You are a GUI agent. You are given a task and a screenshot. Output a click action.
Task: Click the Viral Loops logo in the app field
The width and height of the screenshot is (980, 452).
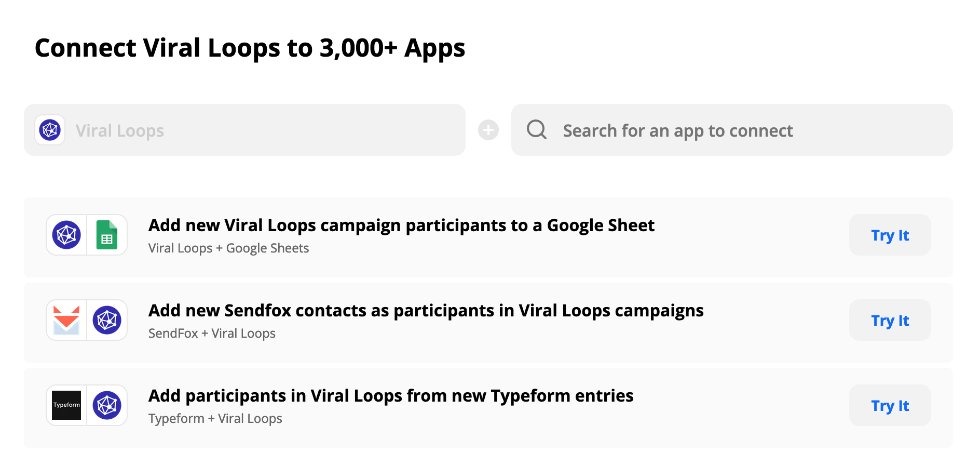50,130
